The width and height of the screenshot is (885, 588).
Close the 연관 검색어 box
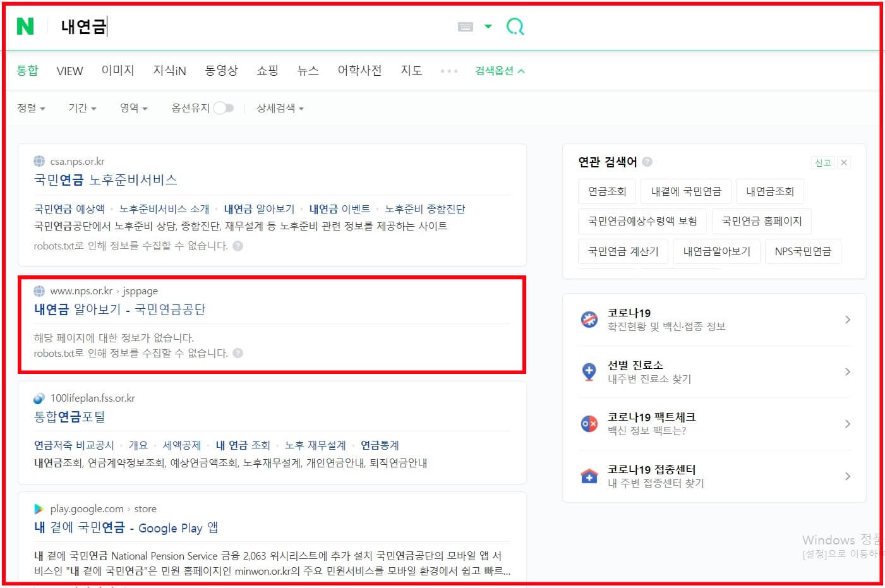844,162
